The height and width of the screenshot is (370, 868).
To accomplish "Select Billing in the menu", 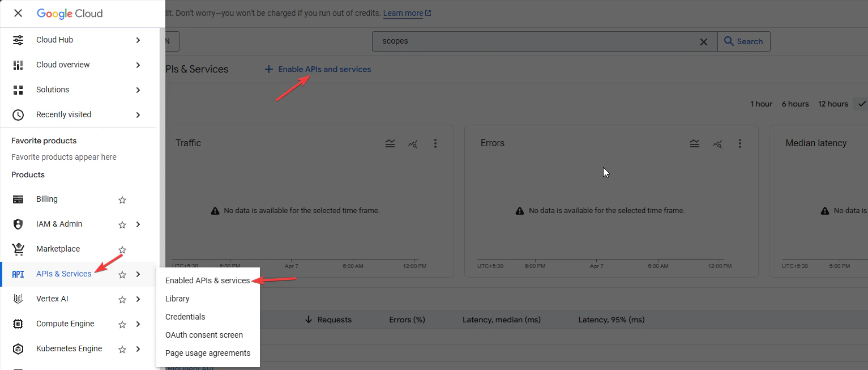I will click(x=47, y=199).
